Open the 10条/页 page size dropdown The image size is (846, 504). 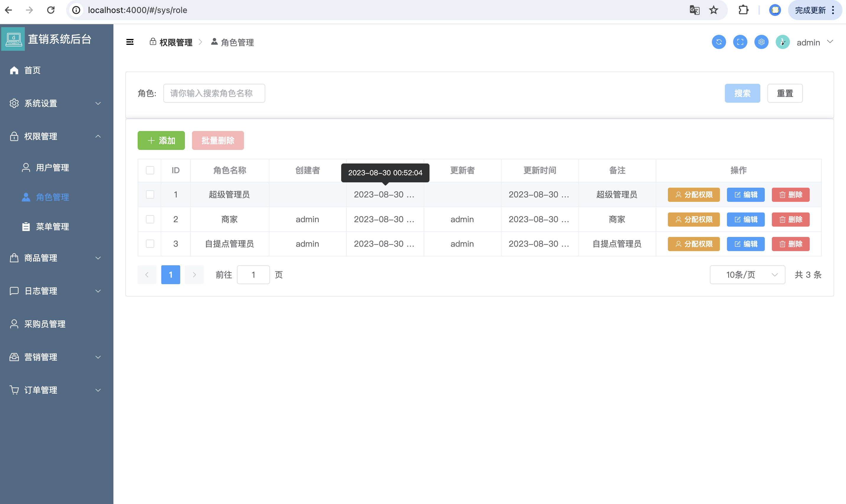(747, 275)
